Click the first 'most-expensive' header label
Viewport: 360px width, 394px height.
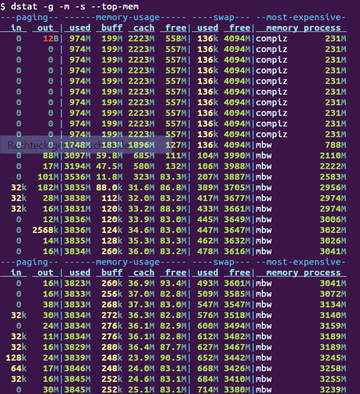pos(301,17)
